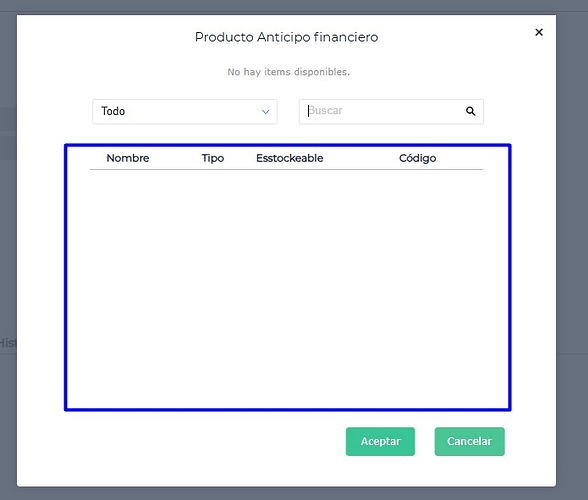Screen dimensions: 588x500
Task: Click the magnifying glass search icon
Action: tap(471, 111)
